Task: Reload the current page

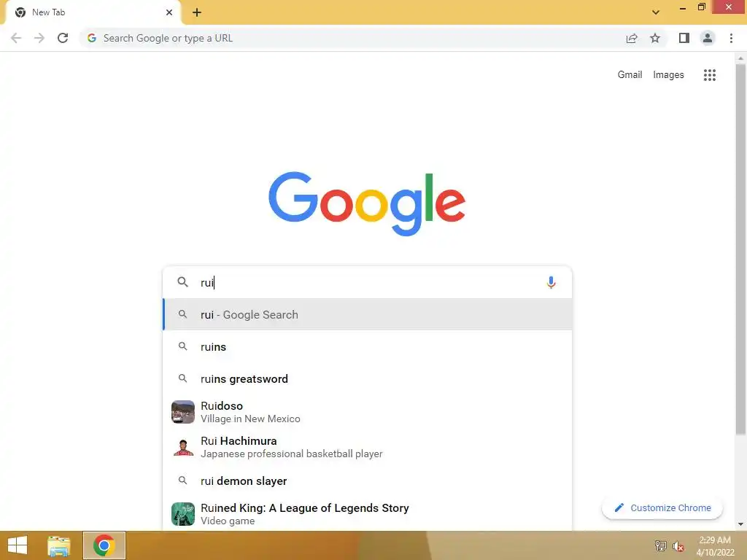Action: coord(63,38)
